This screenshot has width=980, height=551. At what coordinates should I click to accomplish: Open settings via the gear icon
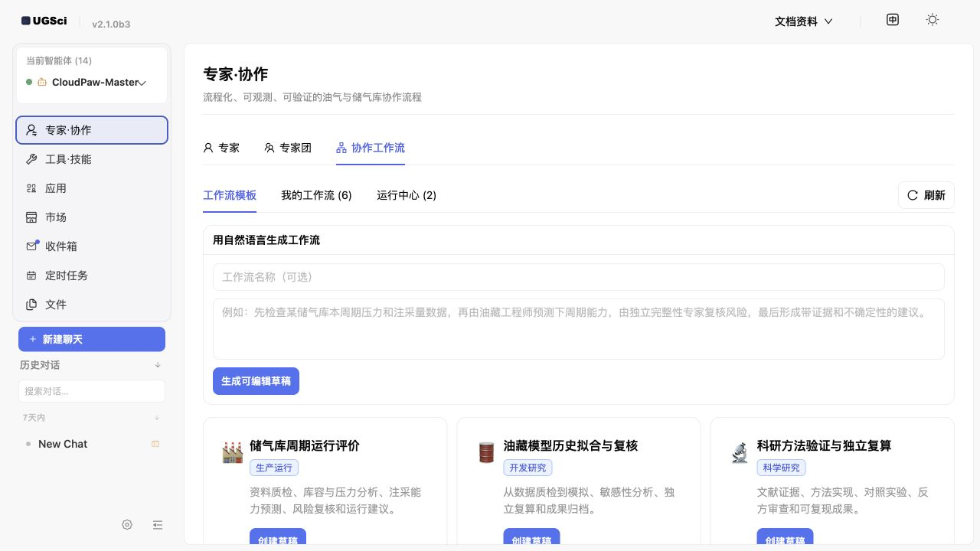coord(127,525)
